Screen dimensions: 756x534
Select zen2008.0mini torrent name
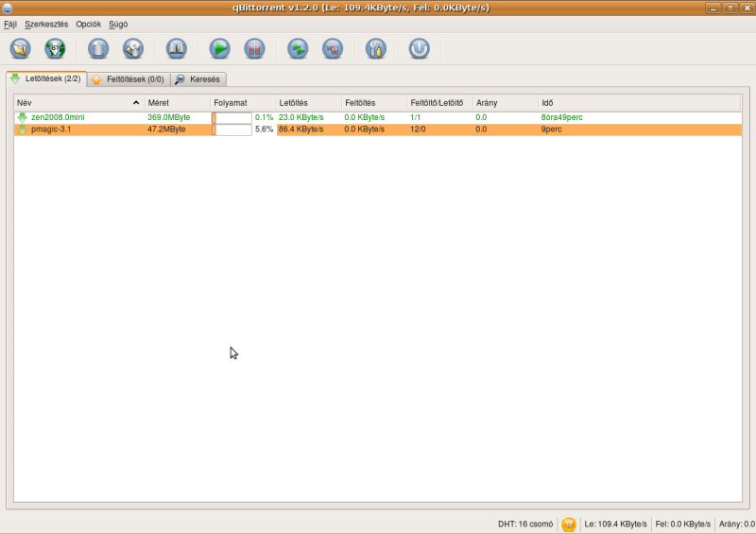(58, 117)
